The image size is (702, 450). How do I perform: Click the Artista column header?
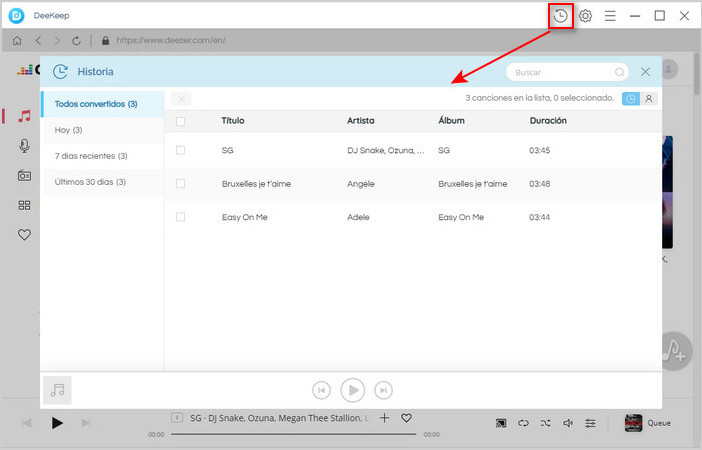pyautogui.click(x=360, y=120)
